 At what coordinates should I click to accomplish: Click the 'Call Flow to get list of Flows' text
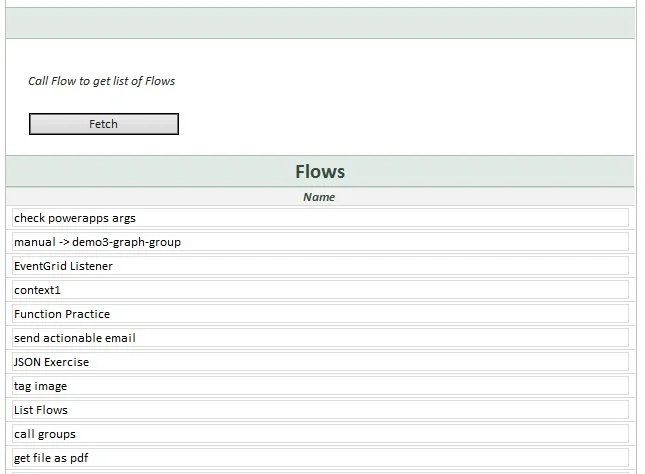102,81
